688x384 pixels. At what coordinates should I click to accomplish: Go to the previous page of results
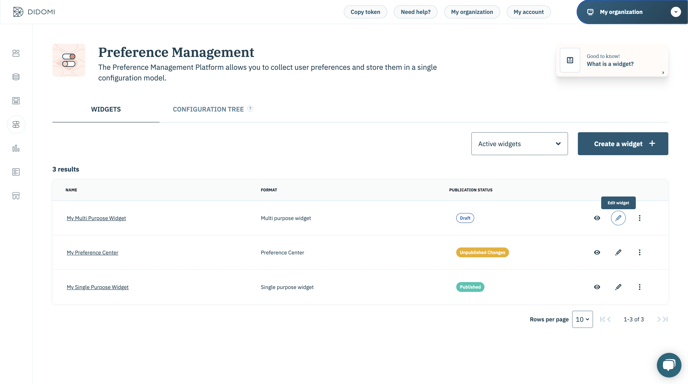tap(609, 319)
